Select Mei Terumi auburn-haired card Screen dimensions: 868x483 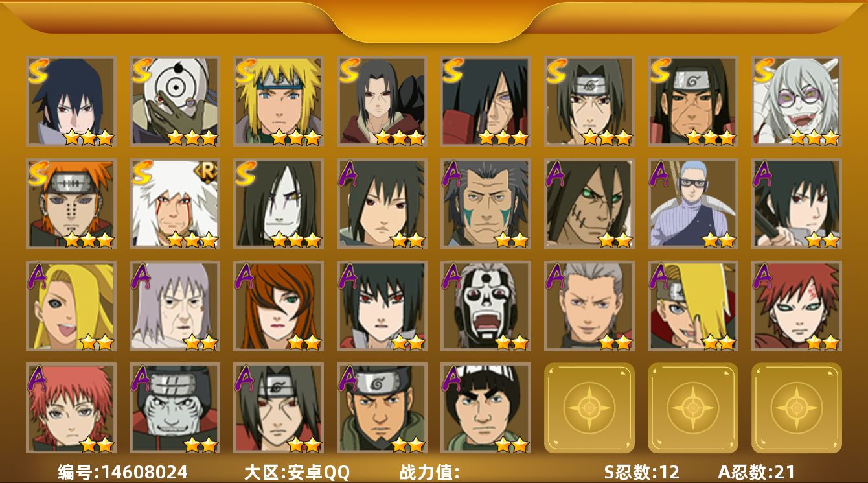279,306
